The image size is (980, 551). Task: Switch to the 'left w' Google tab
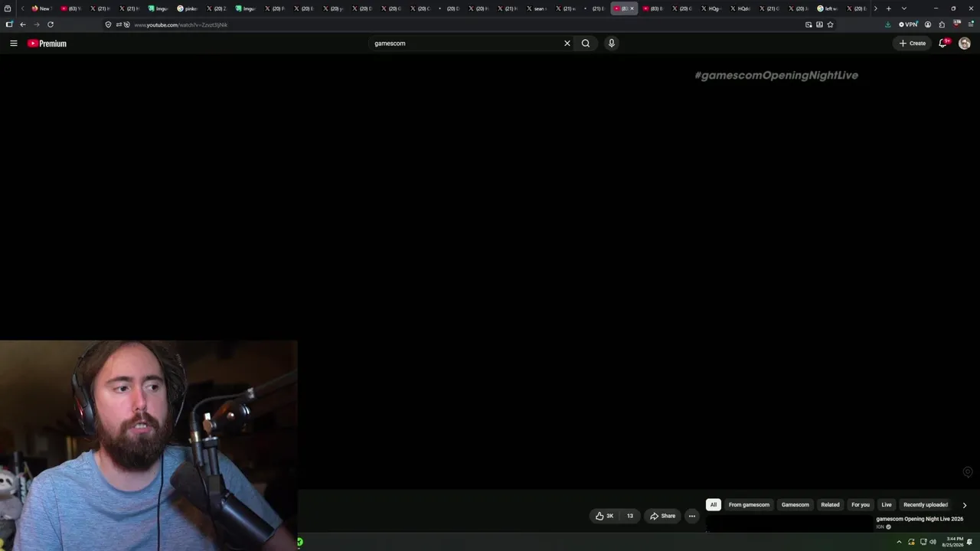827,8
